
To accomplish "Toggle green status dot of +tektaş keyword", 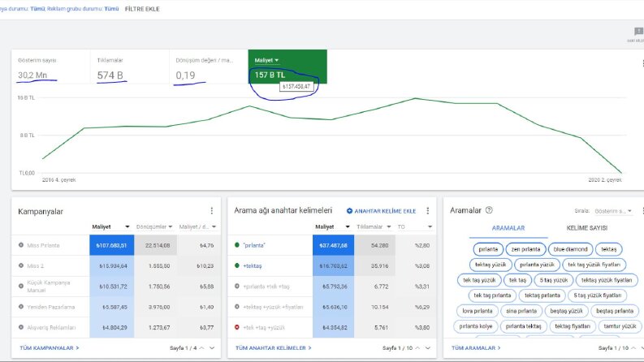I will click(x=237, y=265).
